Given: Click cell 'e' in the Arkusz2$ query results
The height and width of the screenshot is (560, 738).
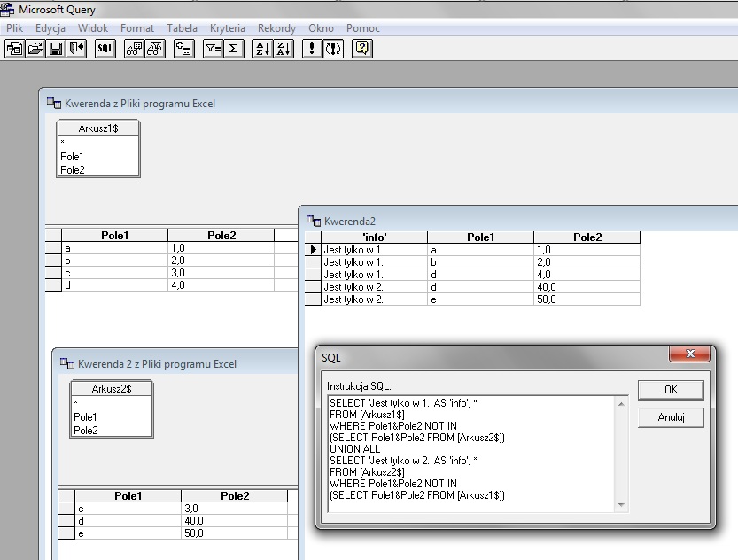Looking at the screenshot, I should [128, 533].
